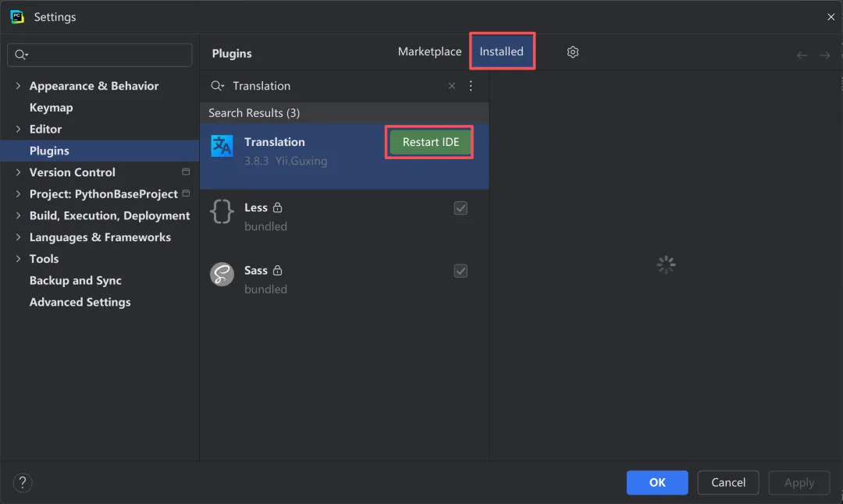Screen dimensions: 843x504
Task: Click project-level icon beside Version Control
Action: [x=186, y=172]
